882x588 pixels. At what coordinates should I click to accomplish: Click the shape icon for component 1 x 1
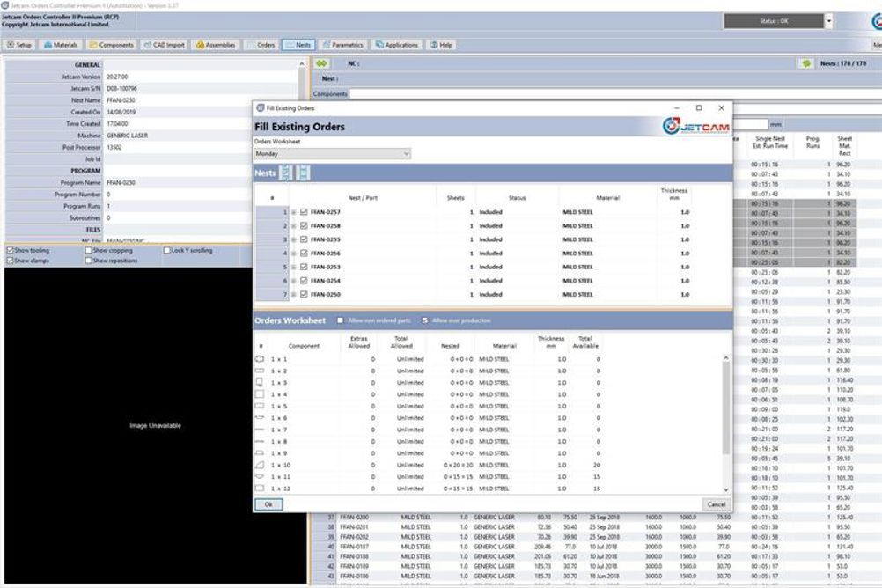260,358
